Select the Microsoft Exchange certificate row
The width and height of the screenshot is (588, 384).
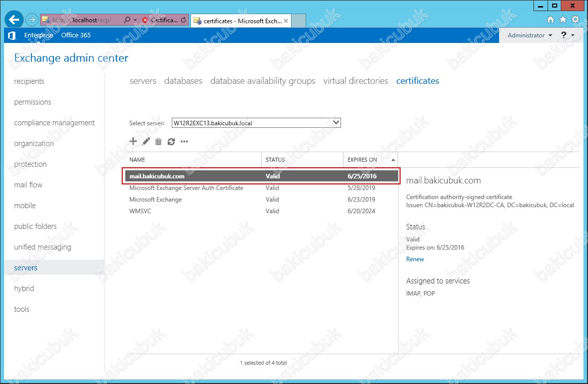pyautogui.click(x=261, y=200)
